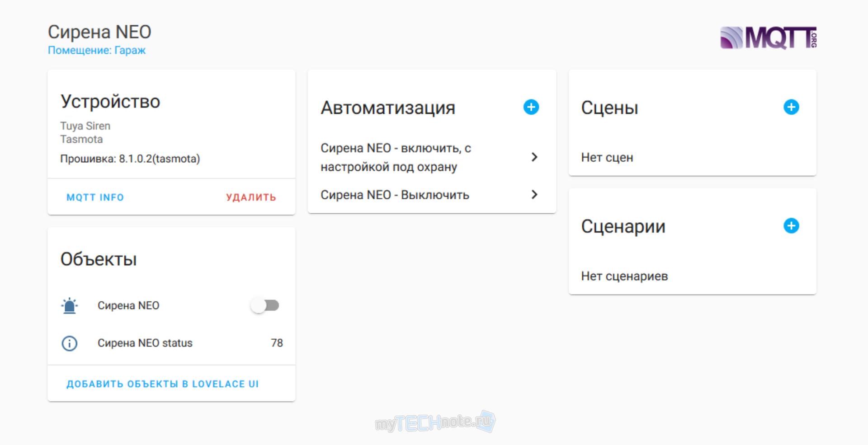Click the status value 78
Viewport: 868px width, 445px height.
277,343
